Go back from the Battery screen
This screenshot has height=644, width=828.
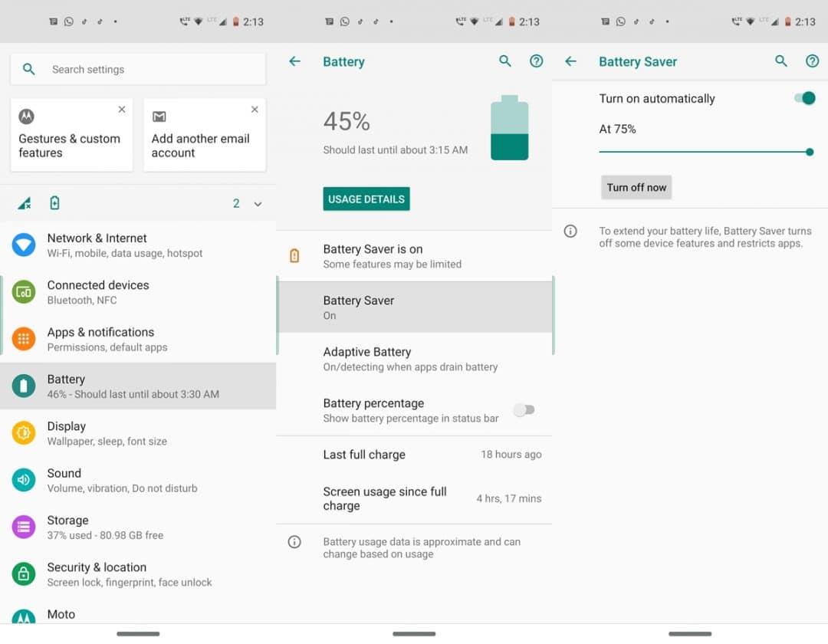pyautogui.click(x=294, y=61)
